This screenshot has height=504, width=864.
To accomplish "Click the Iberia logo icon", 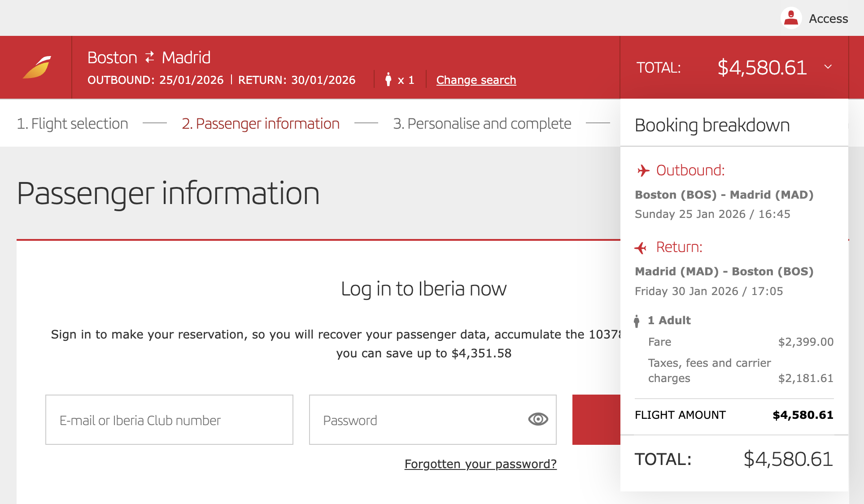I will pyautogui.click(x=37, y=67).
